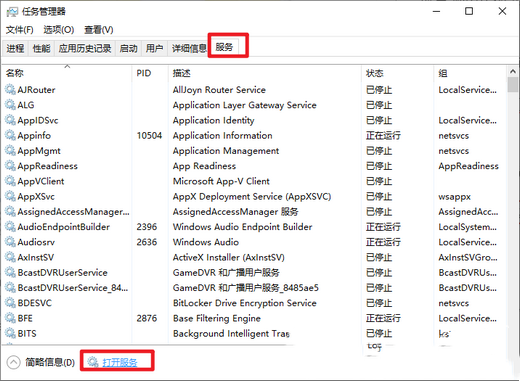Viewport: 520px width, 381px height.
Task: Click the gear icon beside ALG
Action: pos(10,105)
